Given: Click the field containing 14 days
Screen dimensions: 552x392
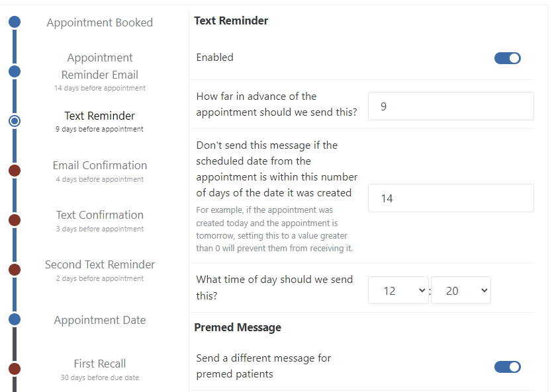Looking at the screenshot, I should tap(451, 198).
